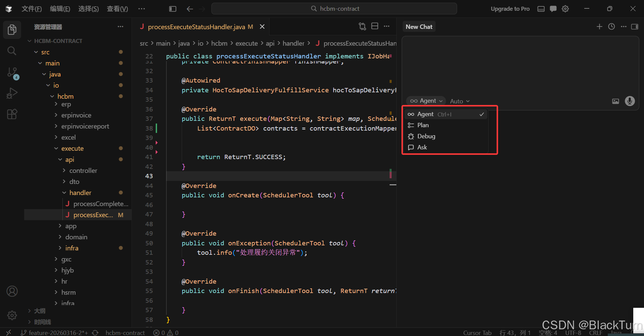Screen dimensions: 644x336
Task: Open the 文件(F) menu
Action: [x=32, y=9]
